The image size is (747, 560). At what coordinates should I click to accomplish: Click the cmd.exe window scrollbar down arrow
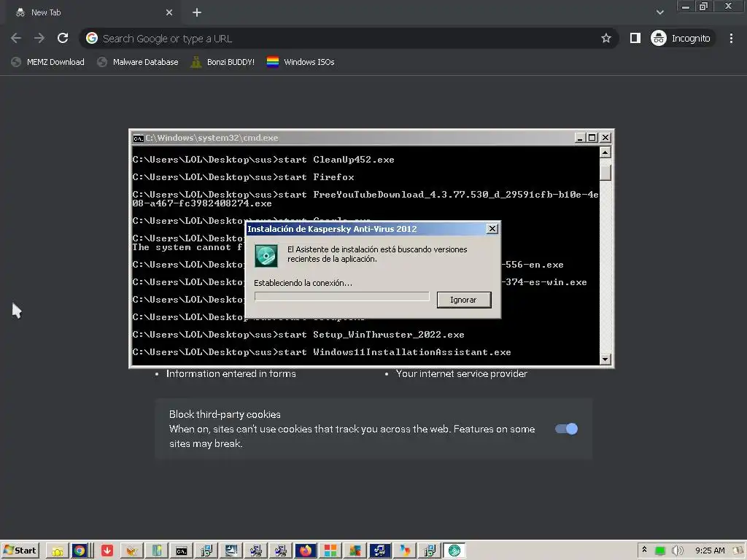coord(605,359)
